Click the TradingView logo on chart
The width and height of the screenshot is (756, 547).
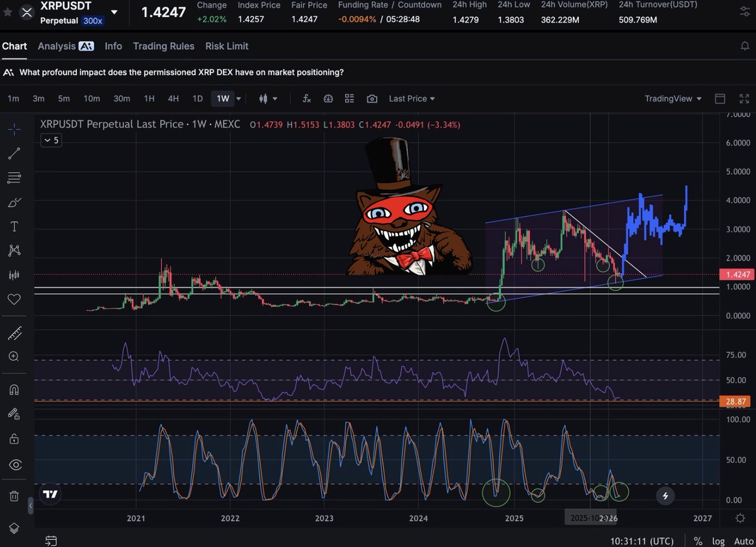coord(52,495)
